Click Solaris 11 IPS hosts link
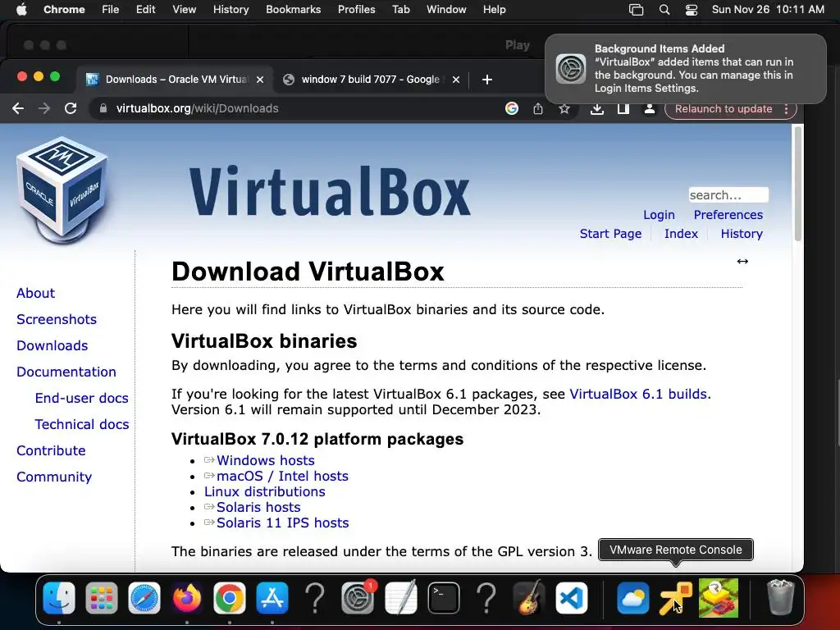Screen dimensions: 840x630 click(282, 523)
